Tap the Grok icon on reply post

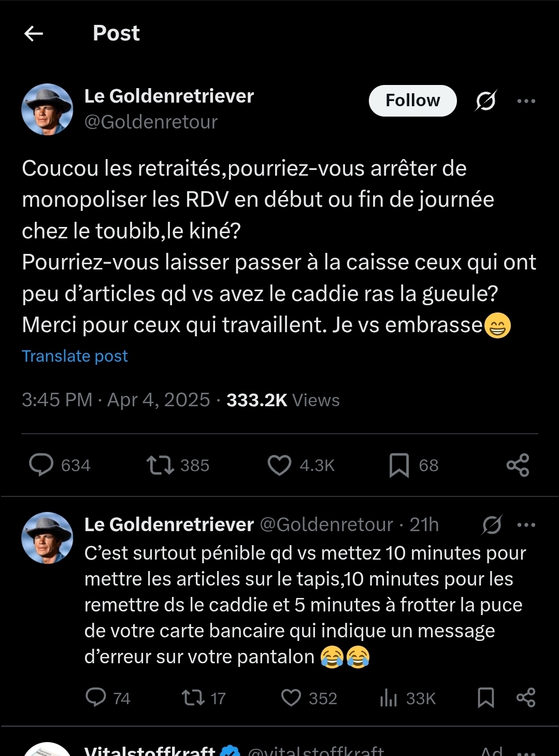point(492,525)
